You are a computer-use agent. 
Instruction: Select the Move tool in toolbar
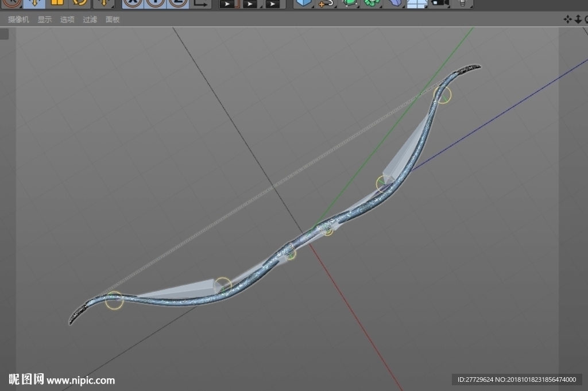pyautogui.click(x=34, y=3)
